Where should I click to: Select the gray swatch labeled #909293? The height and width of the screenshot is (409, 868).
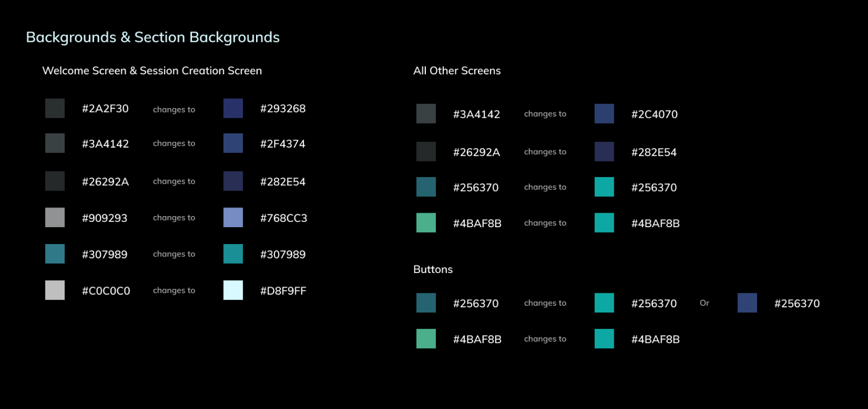pos(54,218)
